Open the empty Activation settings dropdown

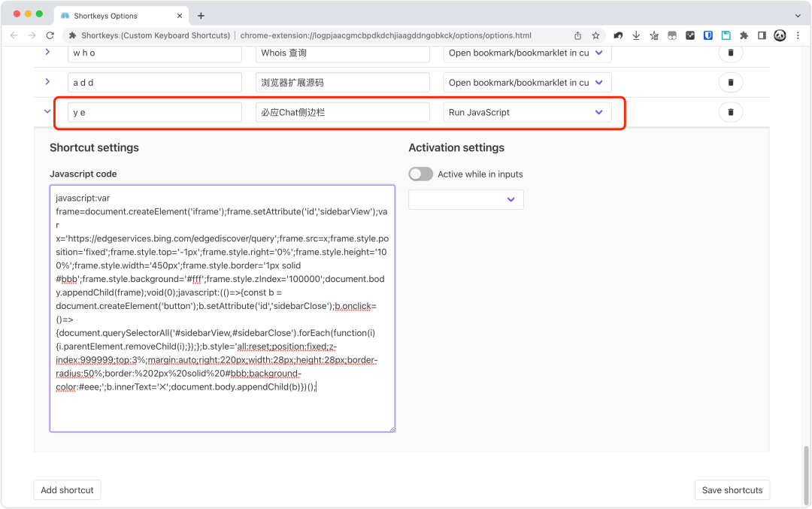[x=466, y=199]
